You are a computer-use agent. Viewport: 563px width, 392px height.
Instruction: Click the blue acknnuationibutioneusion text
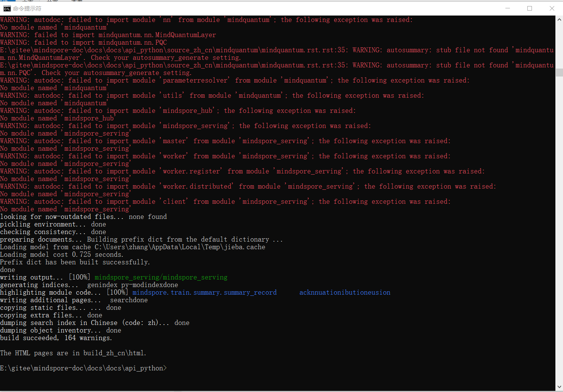tap(345, 292)
